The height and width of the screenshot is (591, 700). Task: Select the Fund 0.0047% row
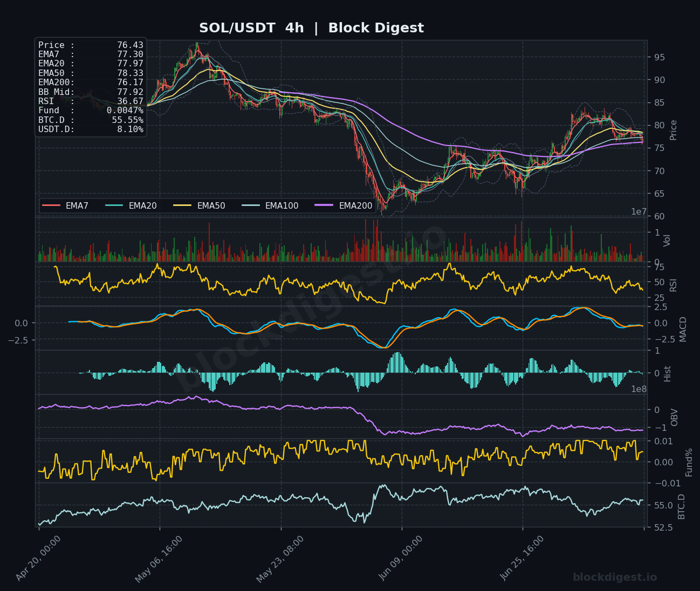click(91, 111)
